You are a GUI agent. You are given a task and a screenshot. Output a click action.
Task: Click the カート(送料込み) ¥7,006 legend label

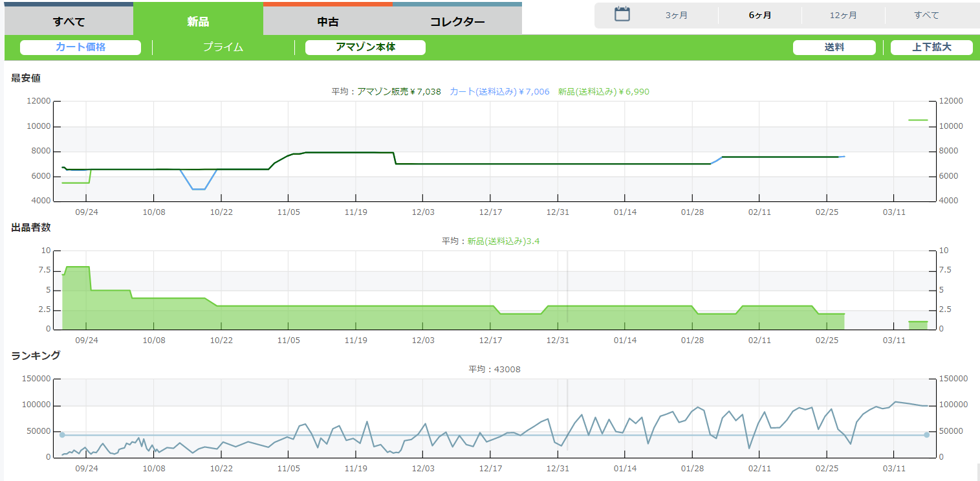(499, 92)
